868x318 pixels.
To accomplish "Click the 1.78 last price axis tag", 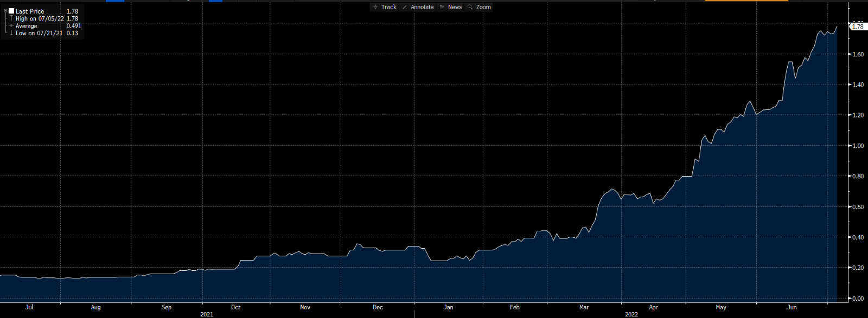I will [858, 27].
